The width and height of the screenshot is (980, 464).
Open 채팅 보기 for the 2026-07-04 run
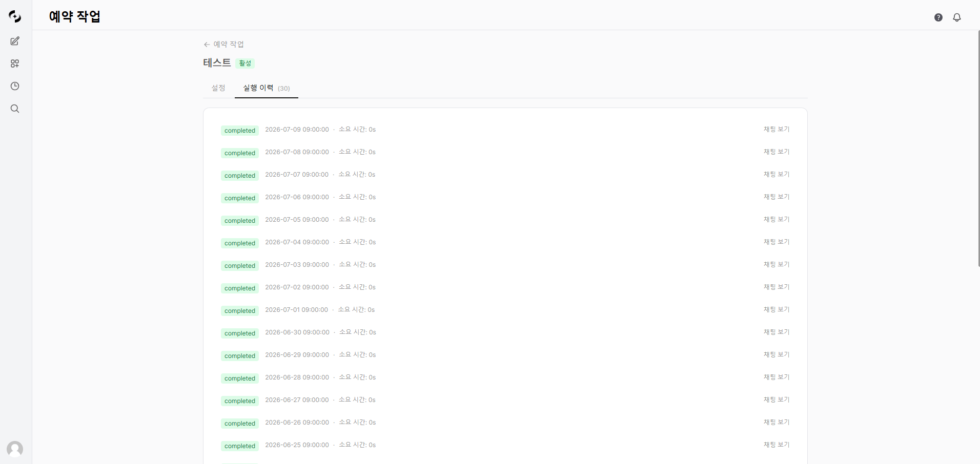click(777, 242)
